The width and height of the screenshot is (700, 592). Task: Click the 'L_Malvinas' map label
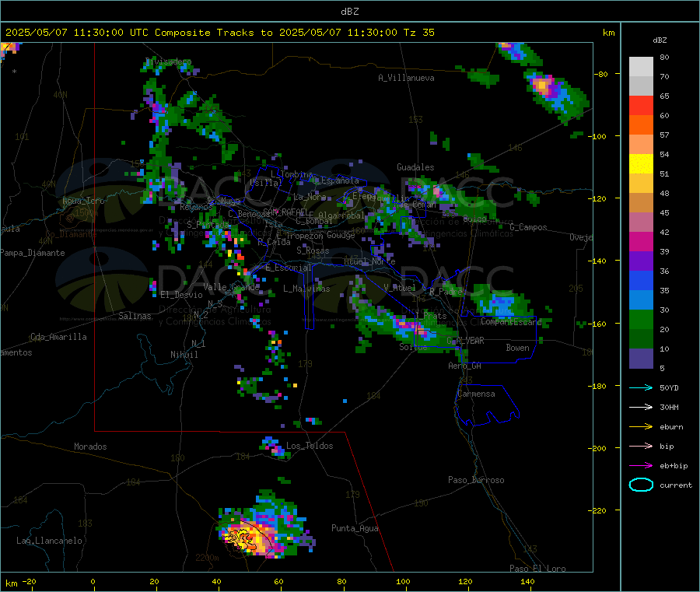(306, 289)
